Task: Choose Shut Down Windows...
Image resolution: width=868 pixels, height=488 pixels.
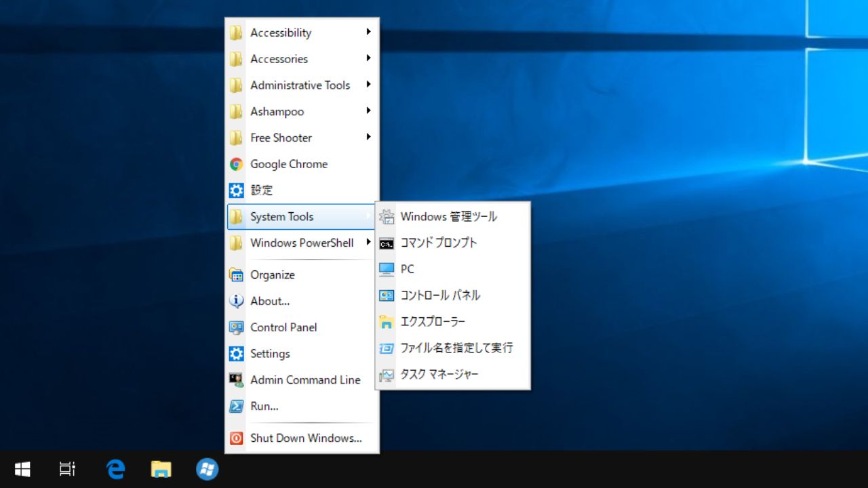Action: 302,438
